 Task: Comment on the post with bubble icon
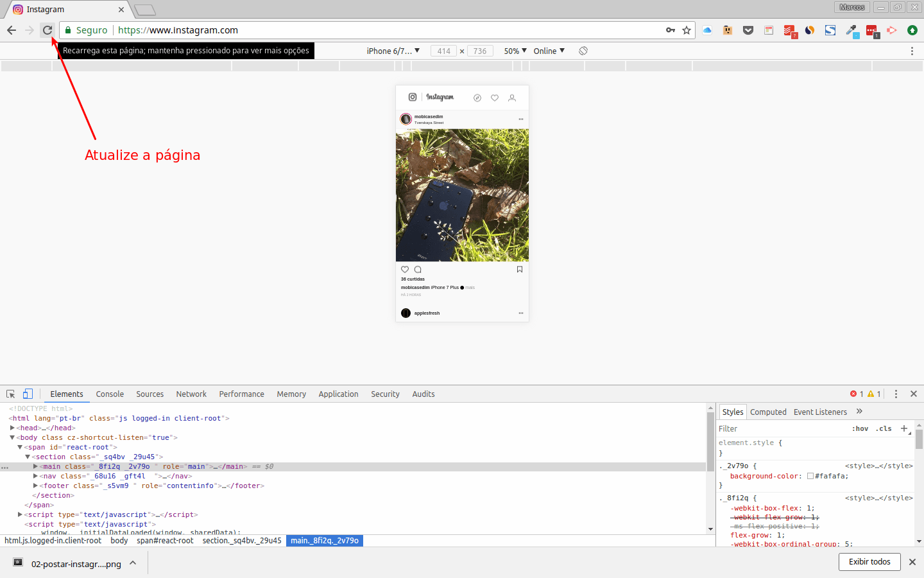coord(418,270)
